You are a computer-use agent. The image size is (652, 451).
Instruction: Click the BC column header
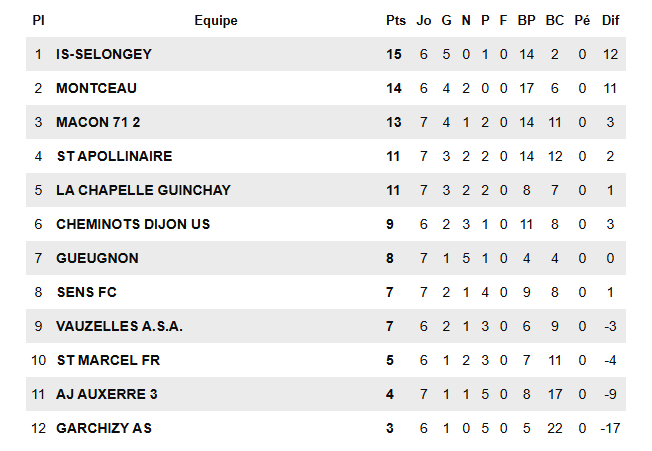[x=555, y=20]
